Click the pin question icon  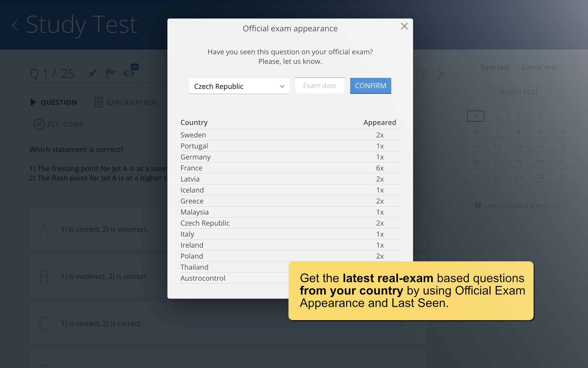(92, 74)
